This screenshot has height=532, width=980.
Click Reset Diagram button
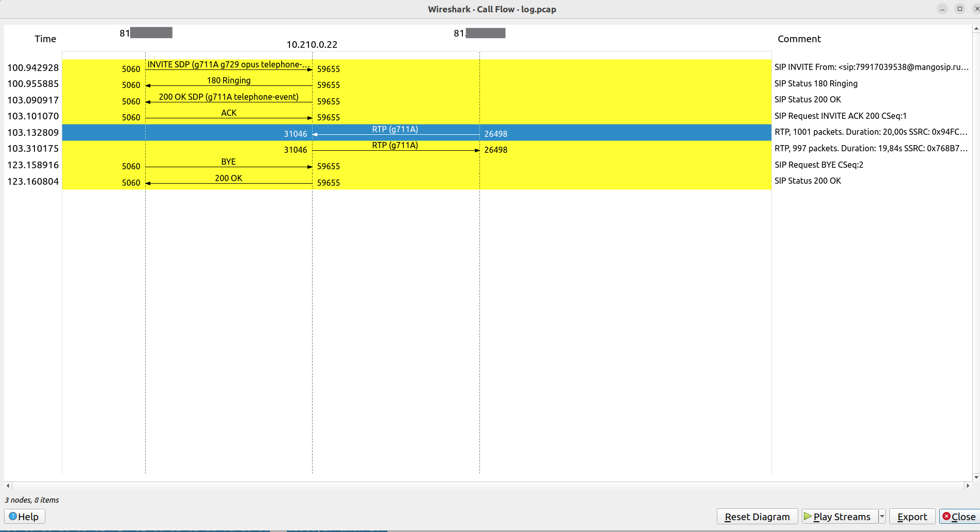757,517
